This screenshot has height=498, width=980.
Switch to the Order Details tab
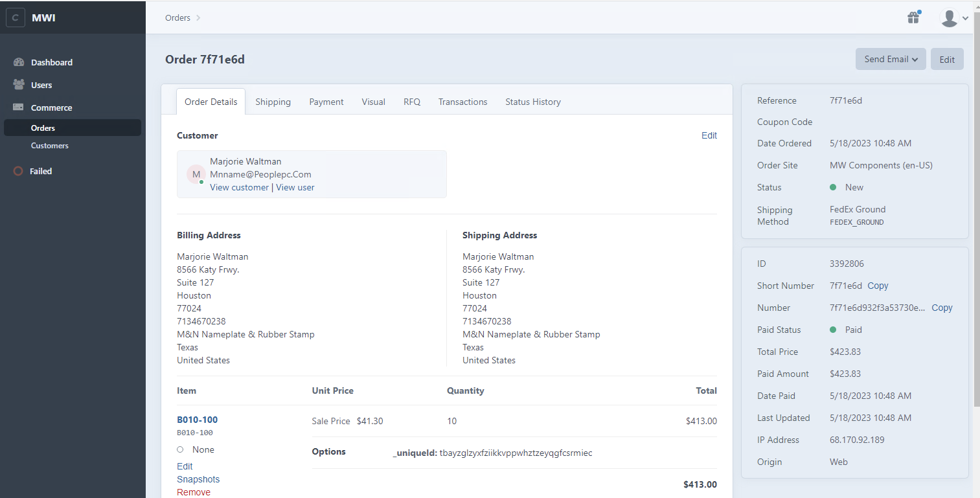211,102
